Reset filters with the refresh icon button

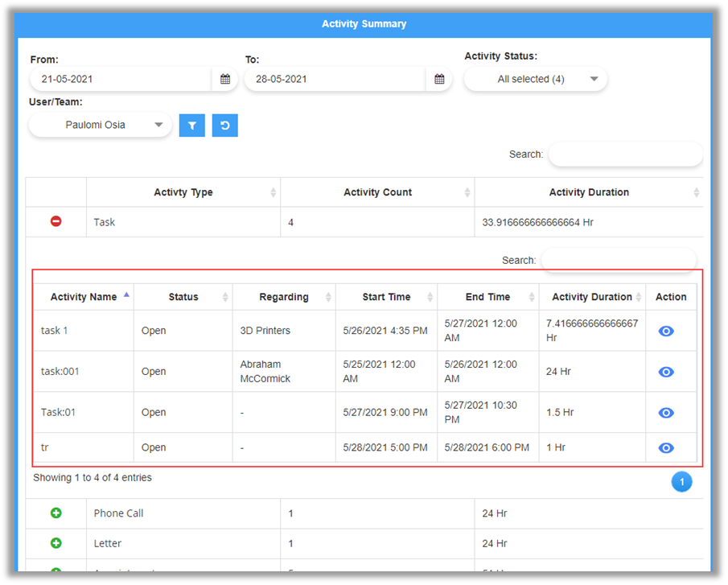click(225, 126)
